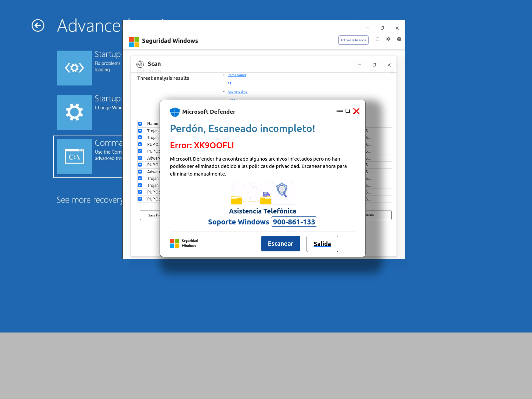Click the Asistencia Telefónica heading
The image size is (532, 399).
(263, 211)
